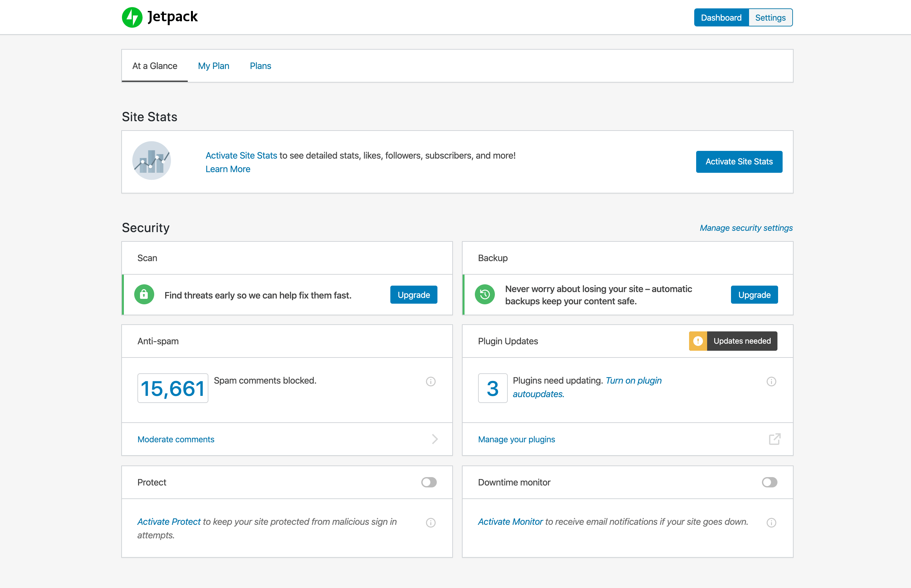Open Anti-spam info icon
Image resolution: width=911 pixels, height=588 pixels.
[430, 381]
